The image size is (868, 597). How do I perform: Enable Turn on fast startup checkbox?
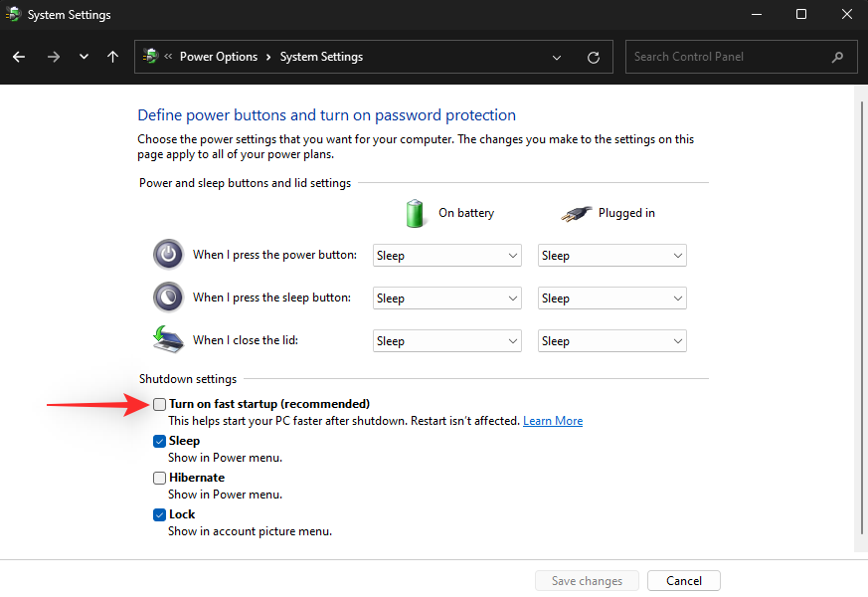[159, 404]
